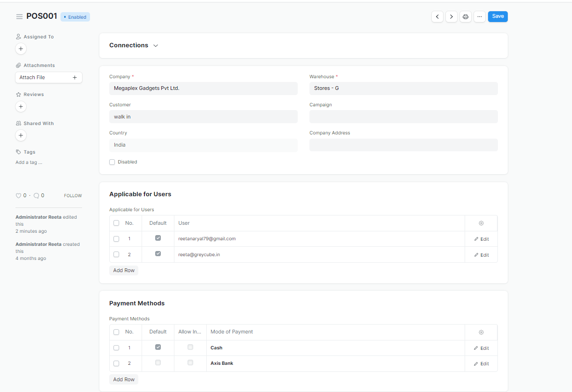The width and height of the screenshot is (572, 392).
Task: Click Add Row under Applicable for Users
Action: pyautogui.click(x=124, y=270)
